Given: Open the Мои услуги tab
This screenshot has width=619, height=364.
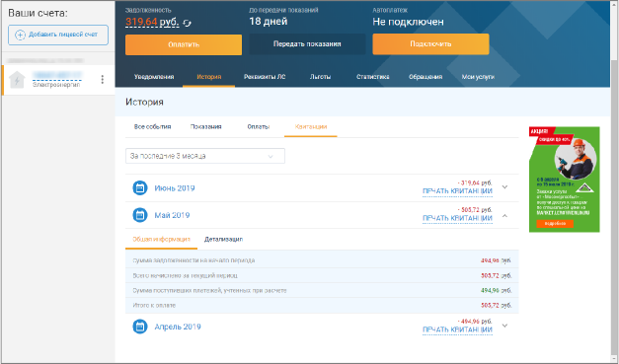Looking at the screenshot, I should point(478,77).
